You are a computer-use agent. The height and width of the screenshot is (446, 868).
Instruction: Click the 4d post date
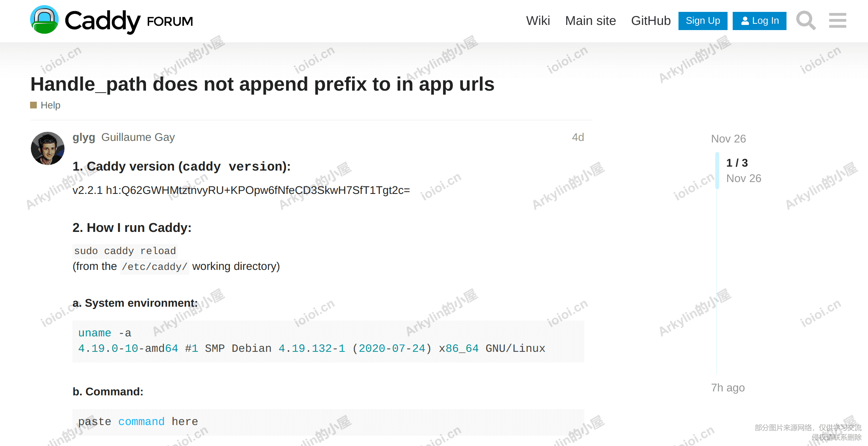[x=578, y=137]
